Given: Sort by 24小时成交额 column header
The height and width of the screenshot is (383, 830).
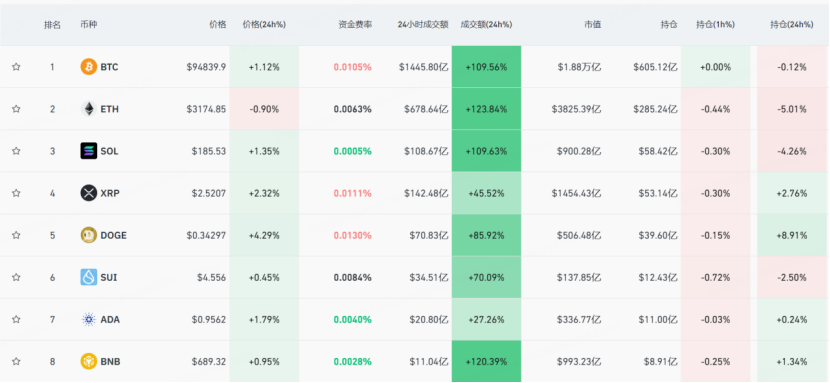Looking at the screenshot, I should tap(423, 25).
